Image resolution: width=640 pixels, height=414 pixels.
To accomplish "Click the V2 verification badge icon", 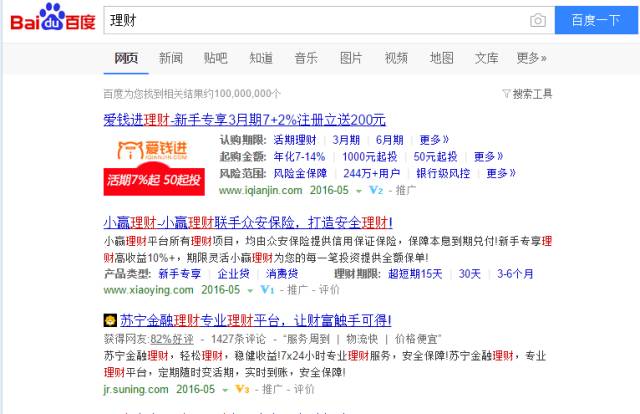I will 376,190.
